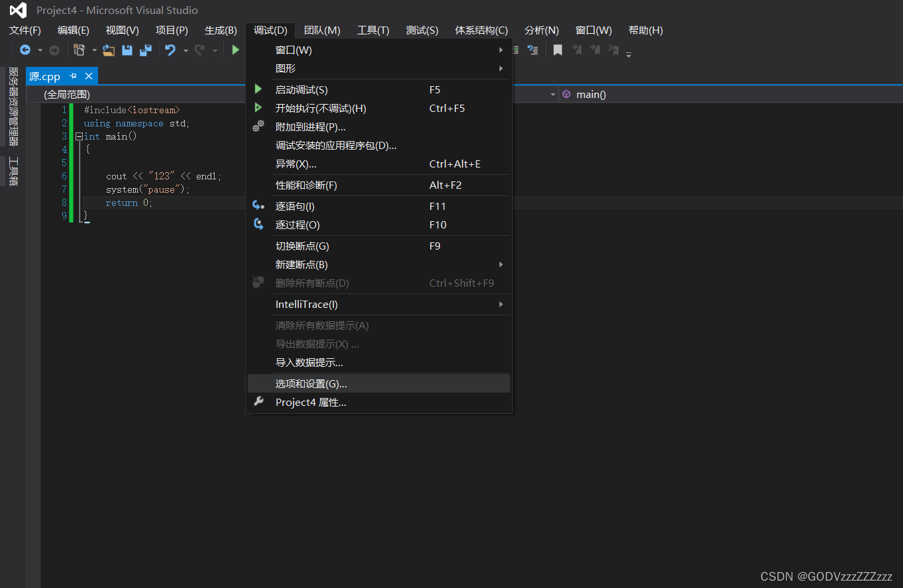Image resolution: width=903 pixels, height=588 pixels.
Task: Open the 项目(P) menu
Action: (x=172, y=30)
